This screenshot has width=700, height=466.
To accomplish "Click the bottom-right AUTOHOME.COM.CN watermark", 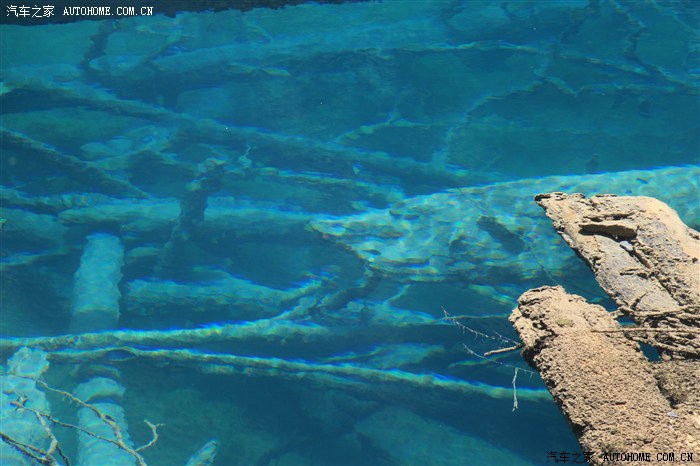I will (x=648, y=457).
